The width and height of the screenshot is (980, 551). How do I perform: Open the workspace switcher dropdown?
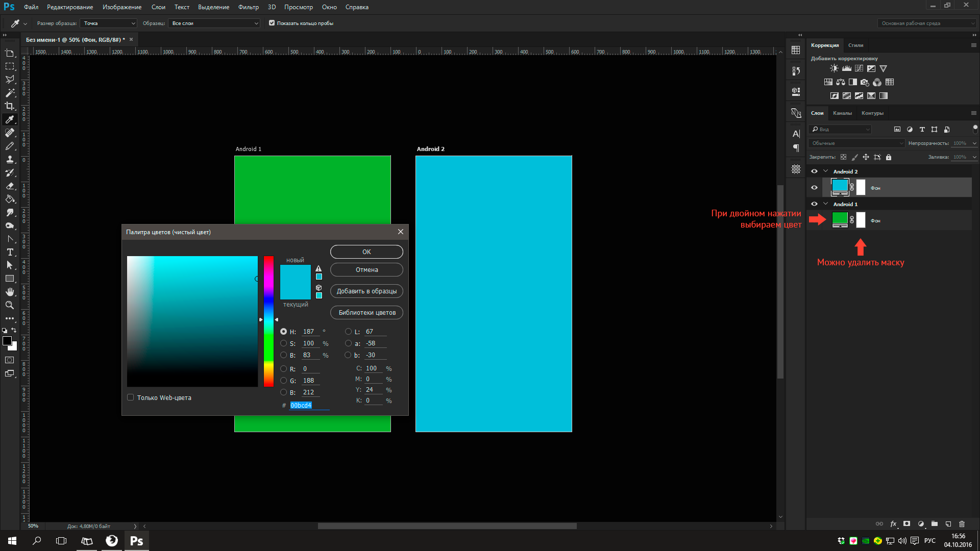click(x=927, y=23)
